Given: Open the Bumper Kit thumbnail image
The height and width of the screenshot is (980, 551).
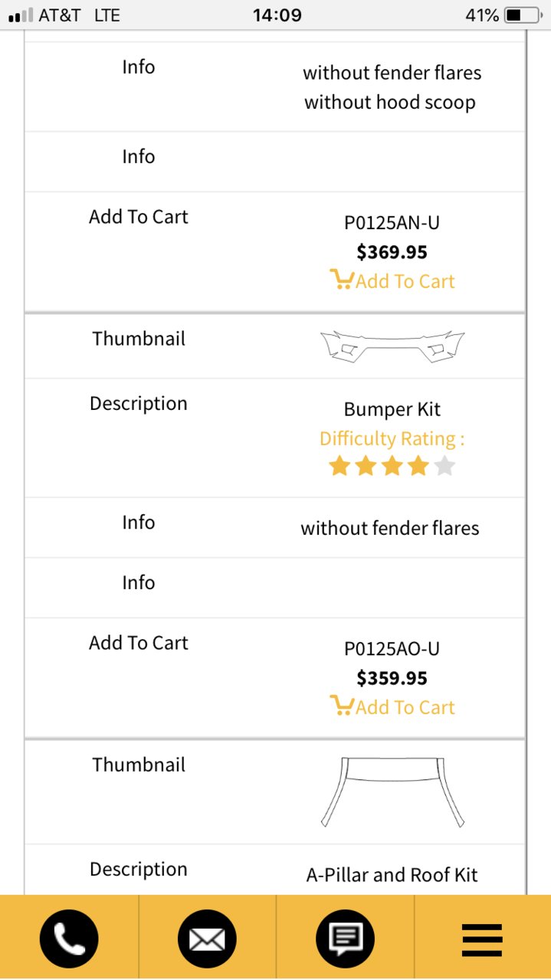Looking at the screenshot, I should click(392, 346).
